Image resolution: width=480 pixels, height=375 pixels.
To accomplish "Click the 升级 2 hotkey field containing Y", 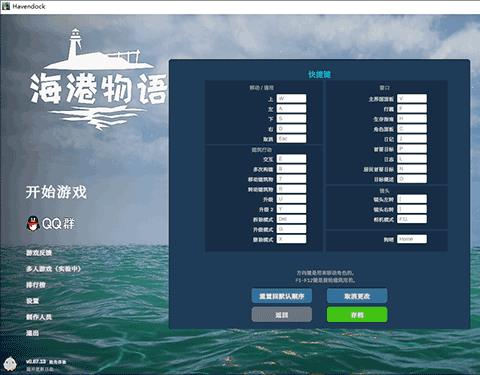I will click(291, 209).
